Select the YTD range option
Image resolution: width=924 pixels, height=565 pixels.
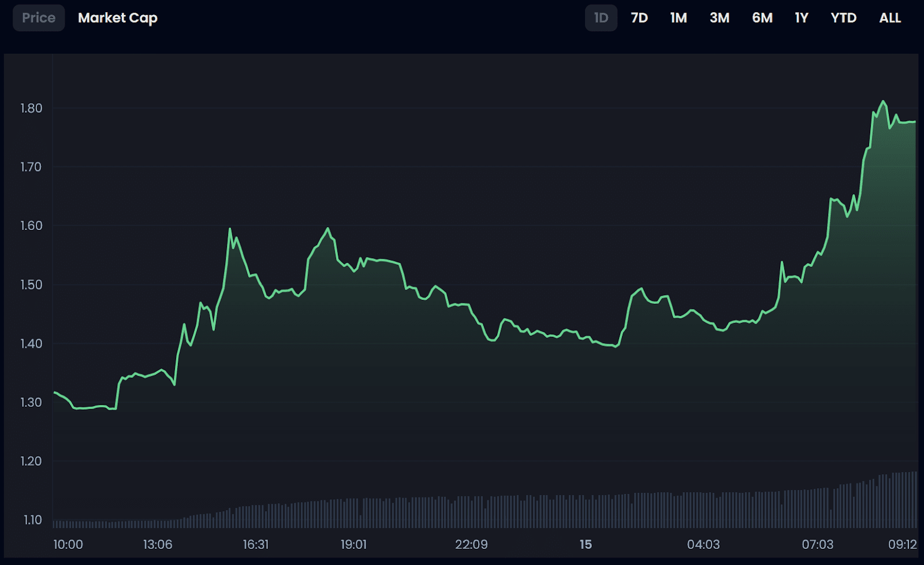(x=844, y=18)
